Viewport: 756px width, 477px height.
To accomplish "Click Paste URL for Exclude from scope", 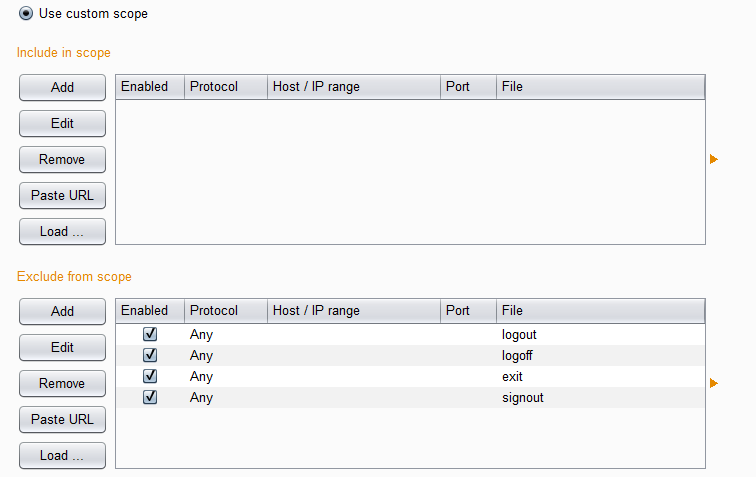I will tap(62, 420).
